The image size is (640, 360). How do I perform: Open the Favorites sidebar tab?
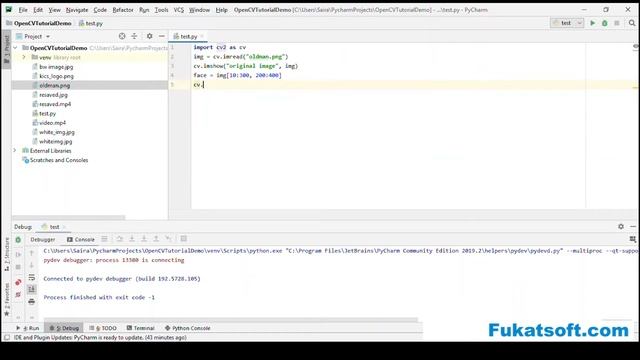click(x=7, y=299)
